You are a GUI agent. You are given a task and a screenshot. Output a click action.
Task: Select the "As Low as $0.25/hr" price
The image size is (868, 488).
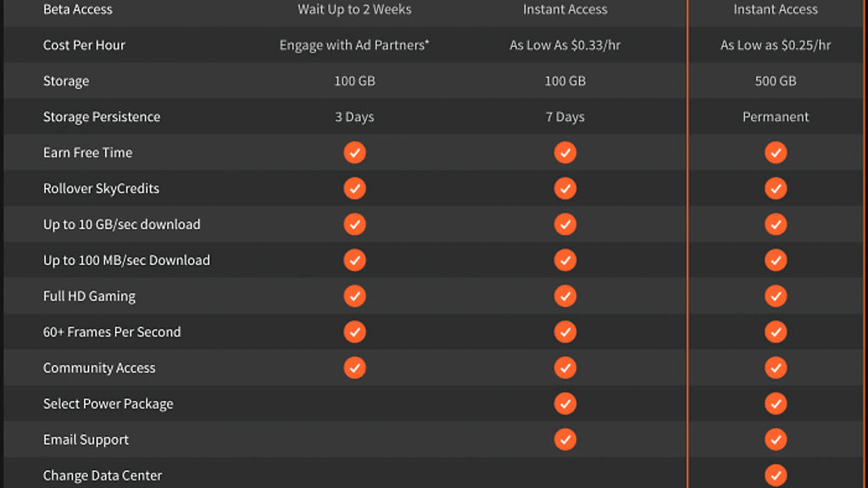point(776,45)
